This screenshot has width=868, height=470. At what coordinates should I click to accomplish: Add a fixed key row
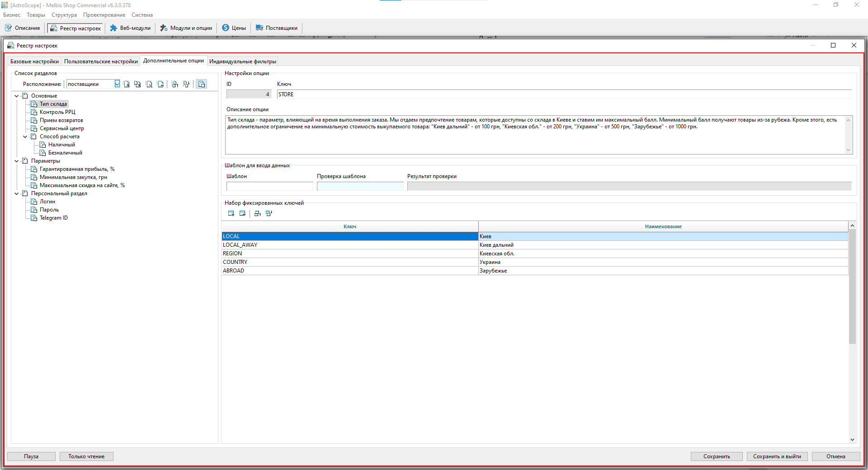231,213
